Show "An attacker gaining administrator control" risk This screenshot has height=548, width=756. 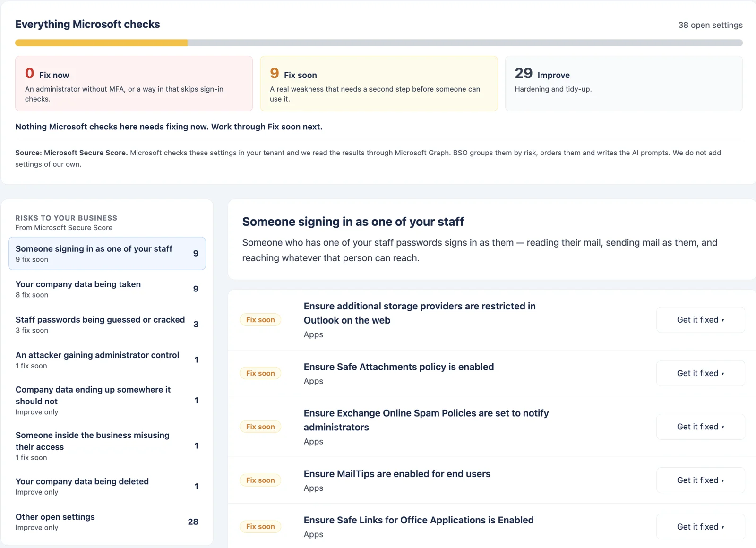[x=107, y=360]
